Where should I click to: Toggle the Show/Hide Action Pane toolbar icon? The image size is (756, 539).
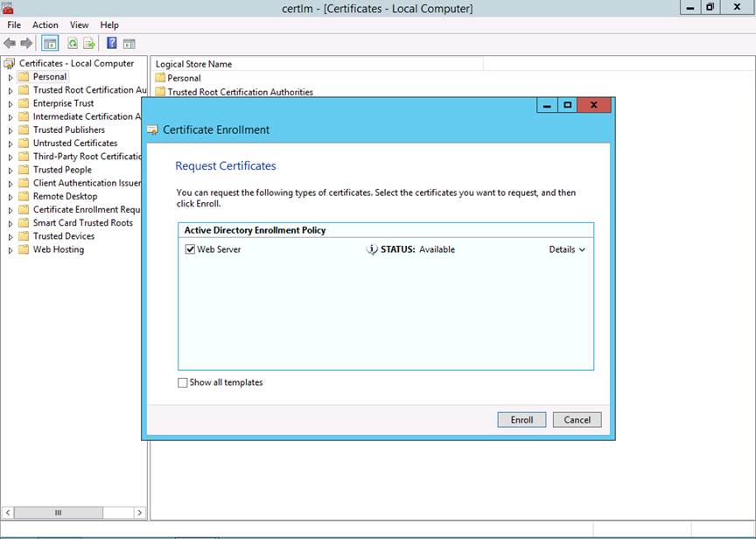(129, 43)
